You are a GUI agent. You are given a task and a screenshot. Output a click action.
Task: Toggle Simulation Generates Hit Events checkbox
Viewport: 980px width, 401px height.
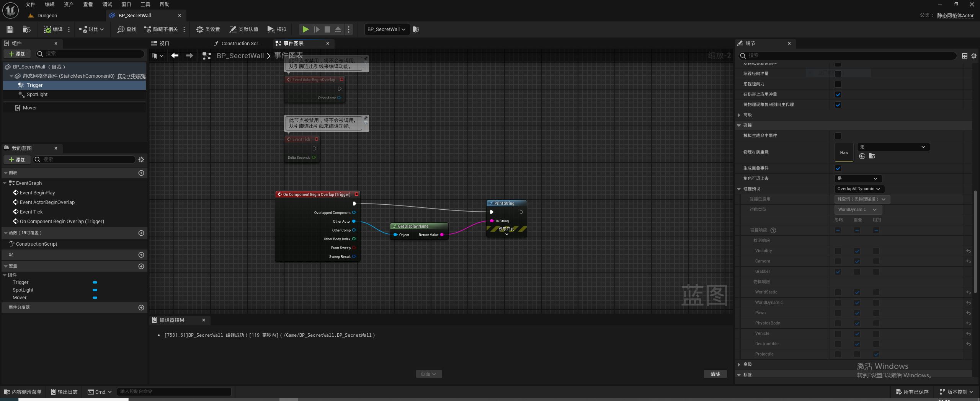(838, 136)
